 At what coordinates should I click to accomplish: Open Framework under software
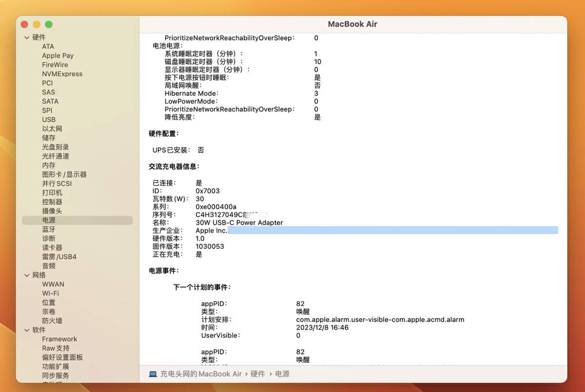pos(59,339)
